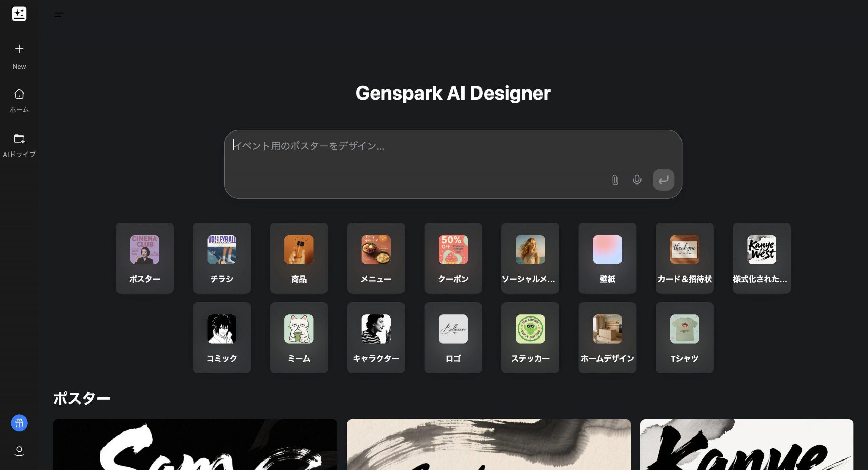Open the ステッカー design category
The height and width of the screenshot is (470, 868).
pyautogui.click(x=530, y=337)
